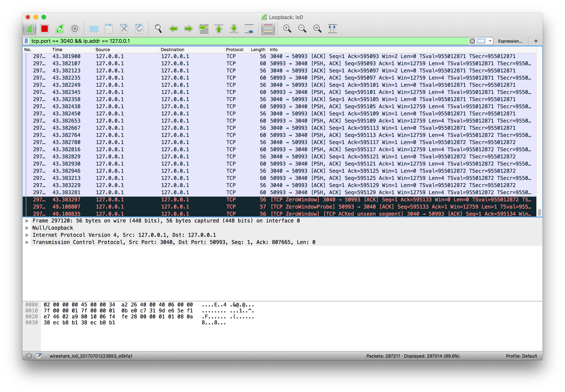Select packet with Seq=595101 Len=4
Image resolution: width=565 pixels, height=392 pixels.
click(x=280, y=92)
